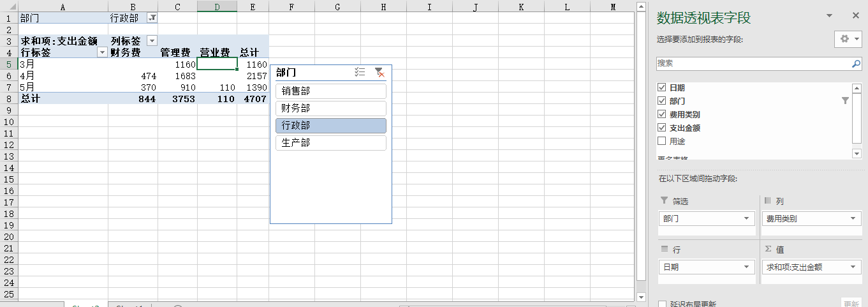Enable the 用途 field checkbox
The width and height of the screenshot is (868, 307).
[x=661, y=141]
